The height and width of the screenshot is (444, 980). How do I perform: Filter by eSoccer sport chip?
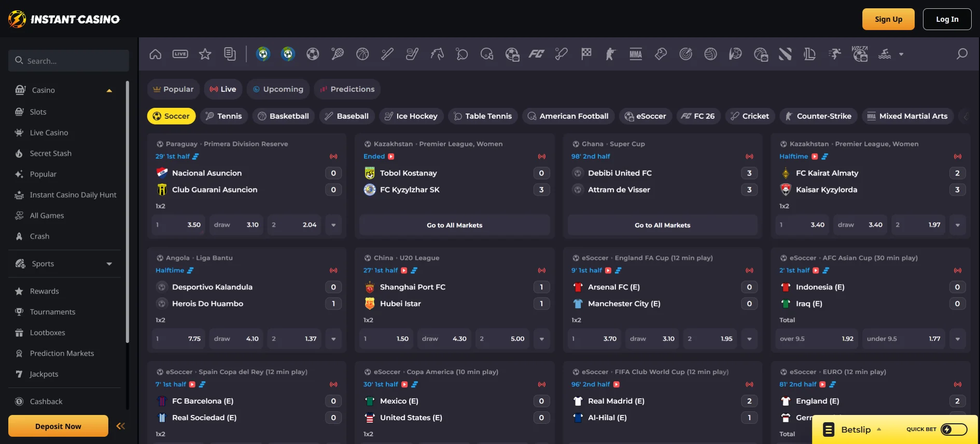pyautogui.click(x=646, y=116)
